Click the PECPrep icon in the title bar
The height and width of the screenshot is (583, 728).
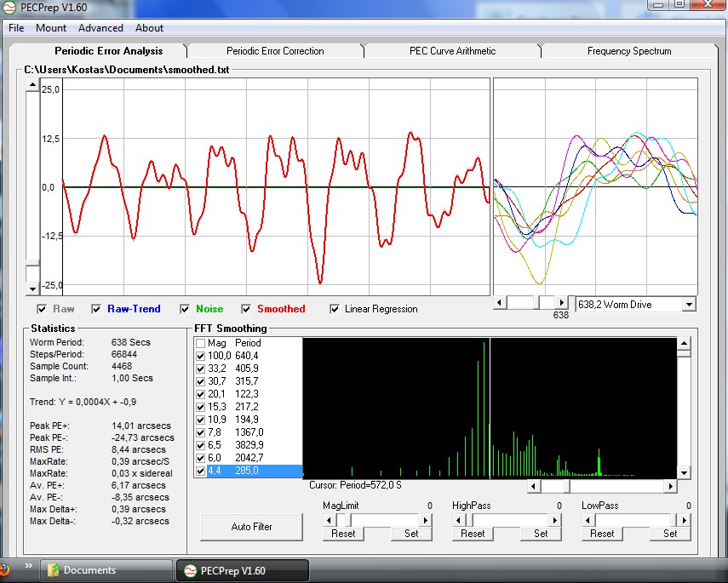pos(11,8)
